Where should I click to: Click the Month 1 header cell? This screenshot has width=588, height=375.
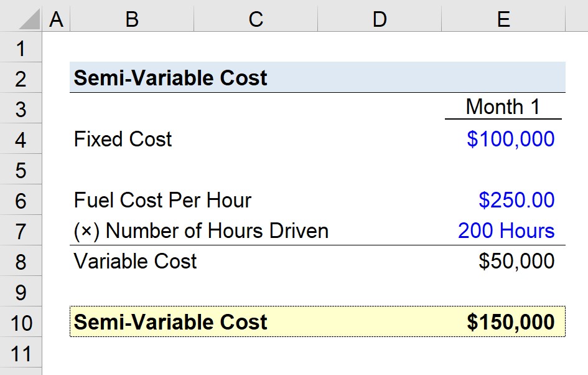[503, 107]
